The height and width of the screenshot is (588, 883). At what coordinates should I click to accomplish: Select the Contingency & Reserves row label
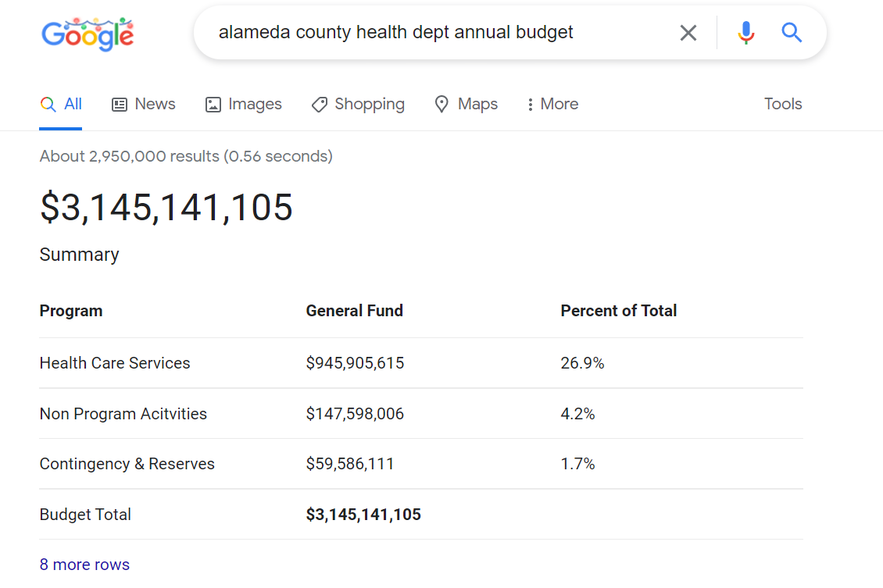(x=127, y=464)
